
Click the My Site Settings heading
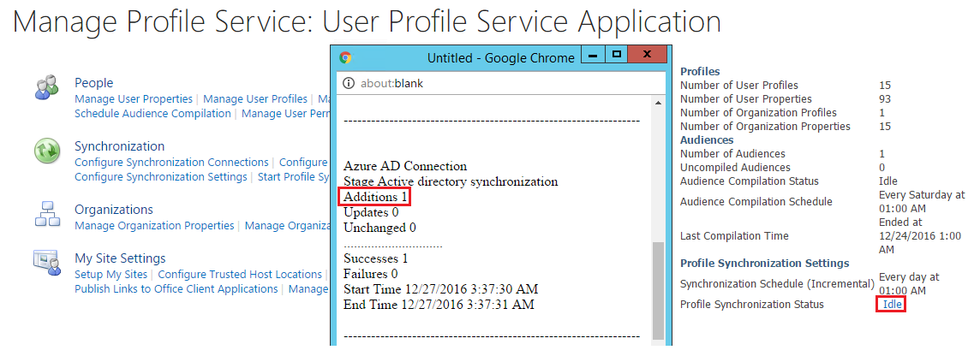[120, 258]
